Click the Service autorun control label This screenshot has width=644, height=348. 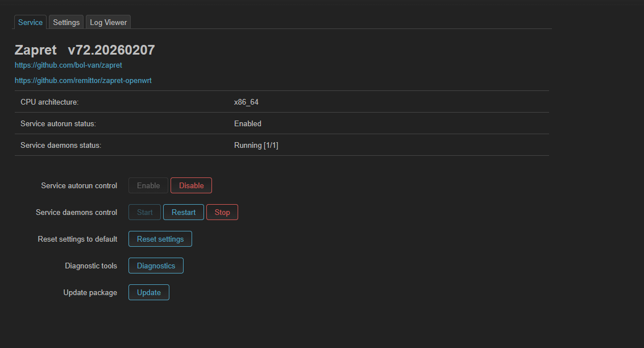pos(79,186)
